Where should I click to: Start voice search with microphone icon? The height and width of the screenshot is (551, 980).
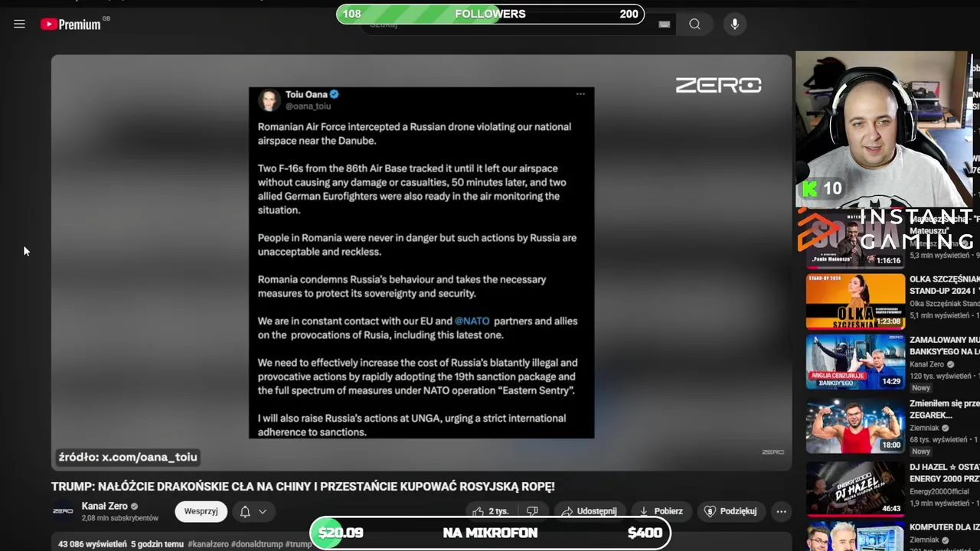pos(734,24)
